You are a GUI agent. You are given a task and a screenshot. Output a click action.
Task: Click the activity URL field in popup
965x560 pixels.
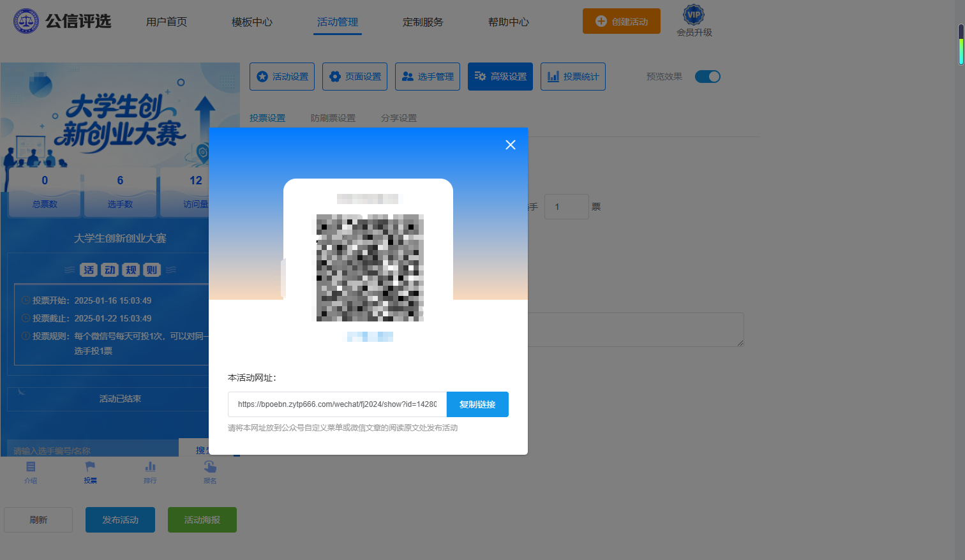pos(337,404)
